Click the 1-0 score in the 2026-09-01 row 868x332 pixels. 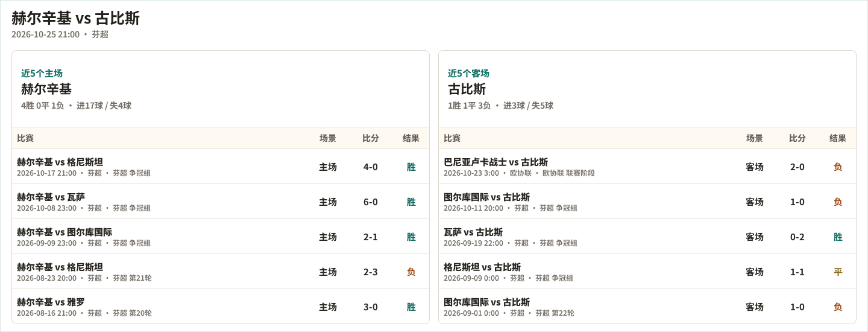797,307
